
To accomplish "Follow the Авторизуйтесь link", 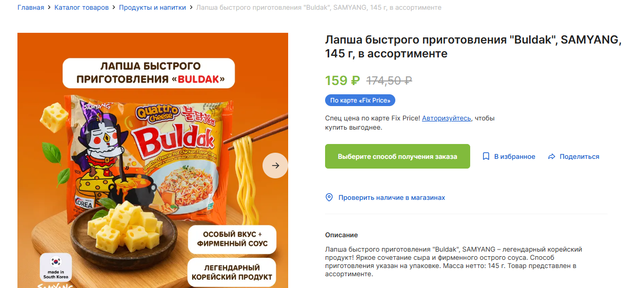I will pos(446,118).
